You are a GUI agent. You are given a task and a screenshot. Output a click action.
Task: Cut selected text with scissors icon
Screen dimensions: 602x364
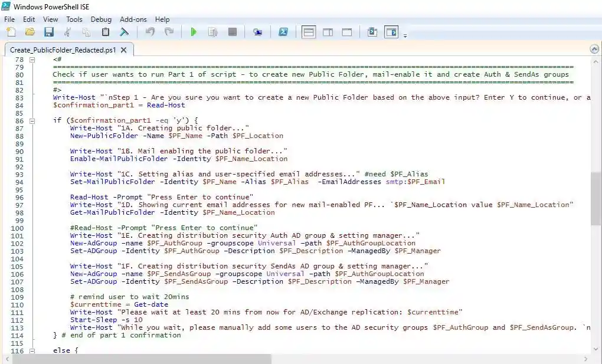pyautogui.click(x=67, y=32)
